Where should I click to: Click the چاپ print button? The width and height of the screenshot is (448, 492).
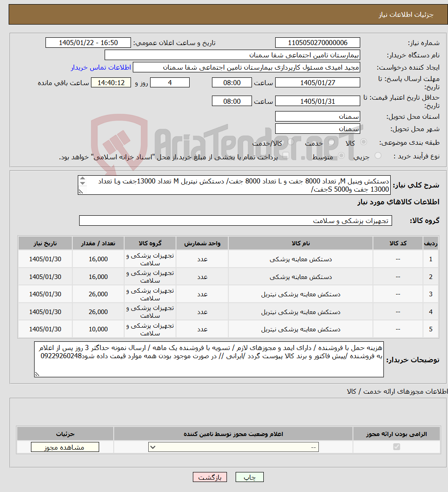250,477
